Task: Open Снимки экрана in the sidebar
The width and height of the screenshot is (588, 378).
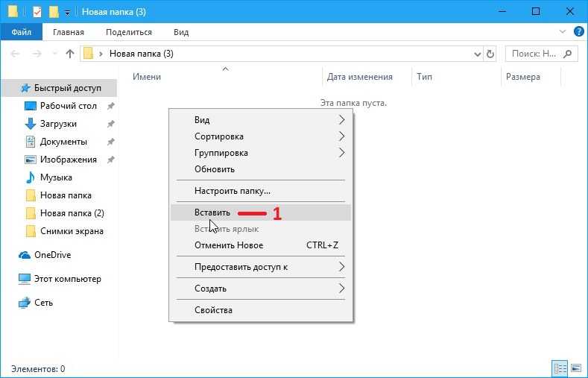Action: point(72,231)
